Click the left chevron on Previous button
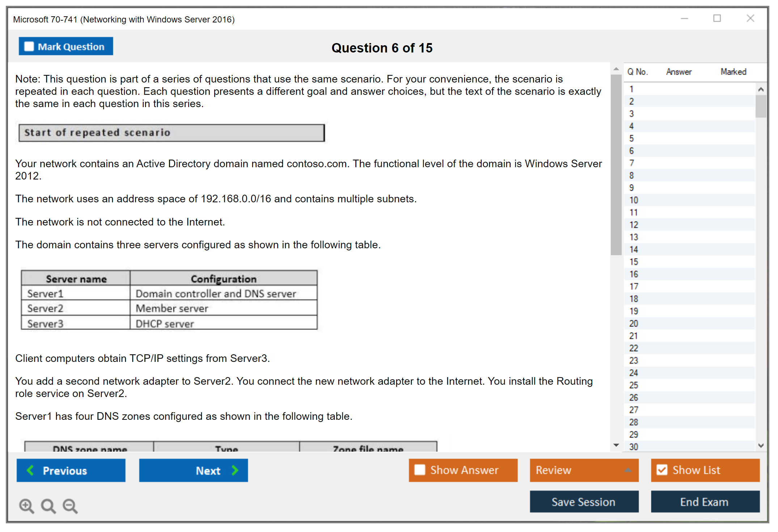 click(x=30, y=470)
